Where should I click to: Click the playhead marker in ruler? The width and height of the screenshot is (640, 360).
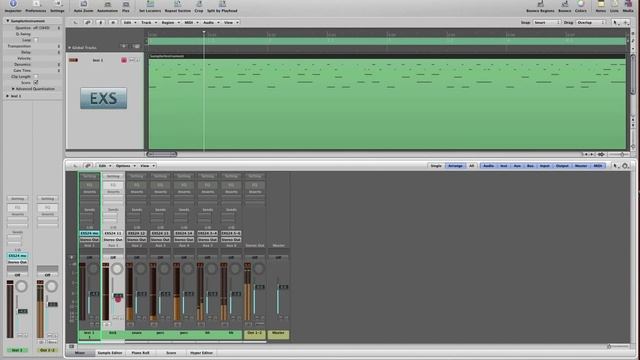point(204,33)
